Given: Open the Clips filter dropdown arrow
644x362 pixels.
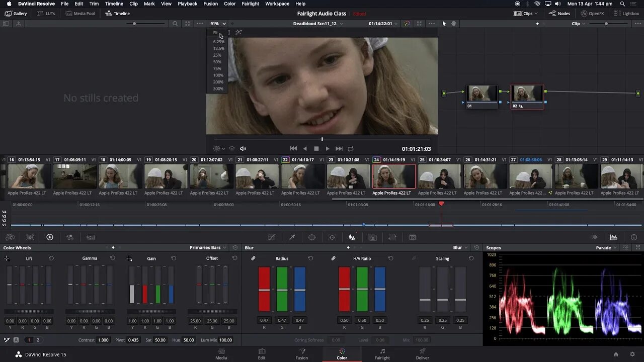Looking at the screenshot, I should coord(536,14).
